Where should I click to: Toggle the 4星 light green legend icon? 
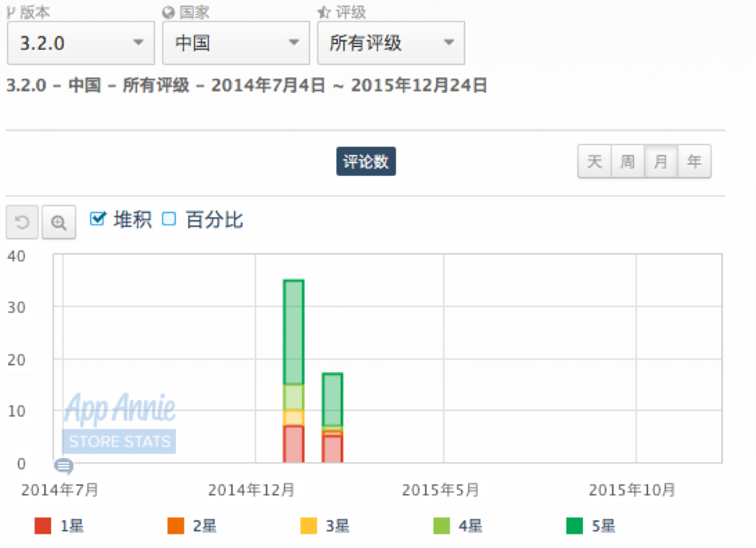click(441, 526)
